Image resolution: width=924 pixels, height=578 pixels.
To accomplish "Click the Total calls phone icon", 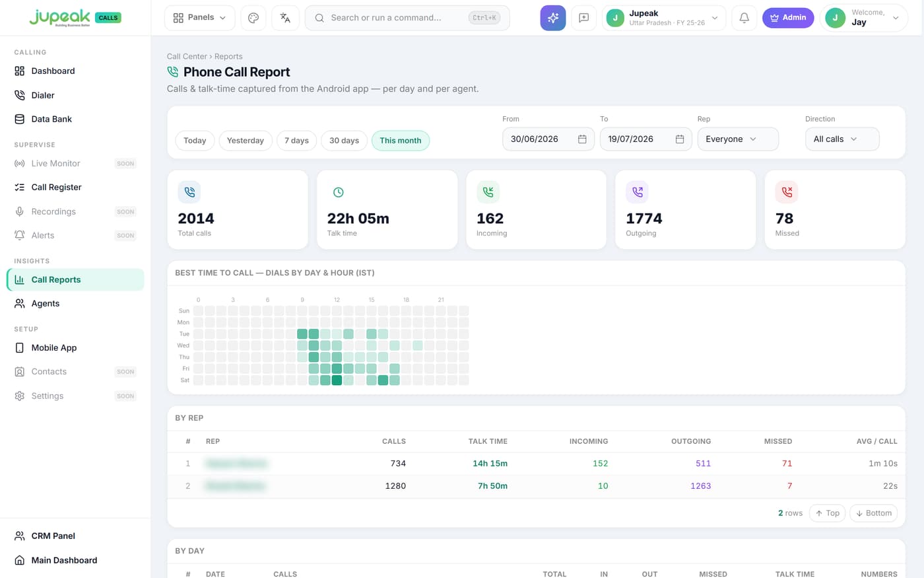I will click(x=189, y=192).
